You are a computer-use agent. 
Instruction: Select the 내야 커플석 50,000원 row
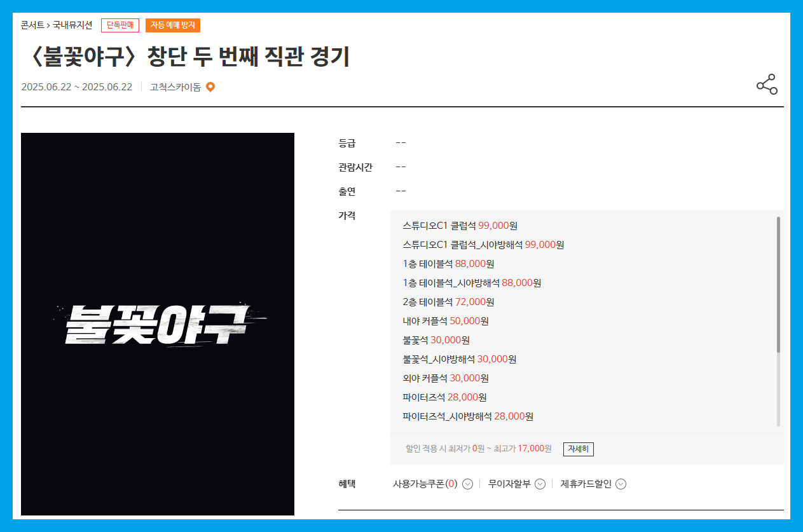pos(446,321)
